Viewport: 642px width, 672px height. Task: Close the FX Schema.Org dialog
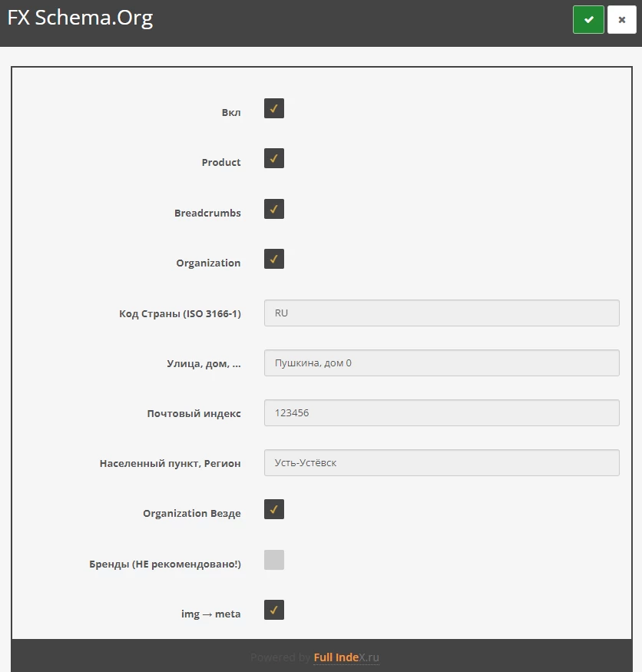pos(621,20)
